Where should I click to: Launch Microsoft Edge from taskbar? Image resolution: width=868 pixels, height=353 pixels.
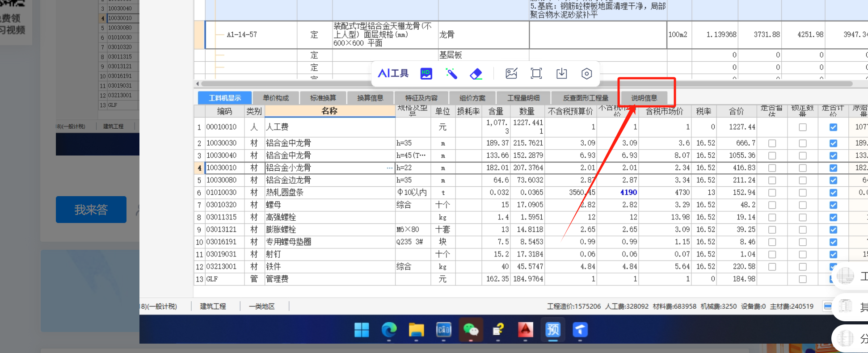(x=389, y=330)
